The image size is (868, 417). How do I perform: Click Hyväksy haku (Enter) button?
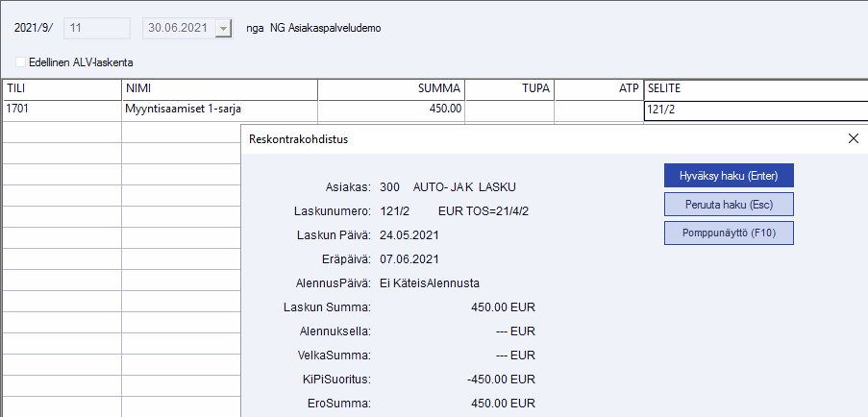coord(729,176)
